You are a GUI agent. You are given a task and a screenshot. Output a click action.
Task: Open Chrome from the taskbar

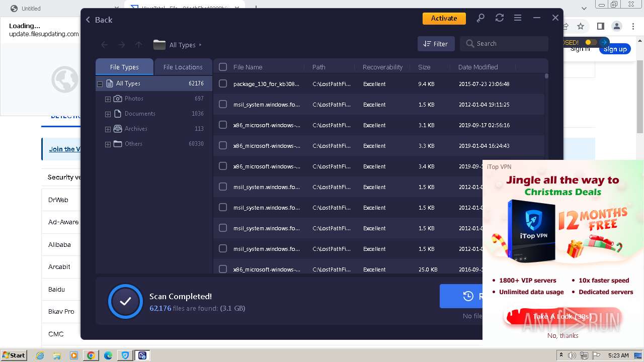(x=91, y=355)
